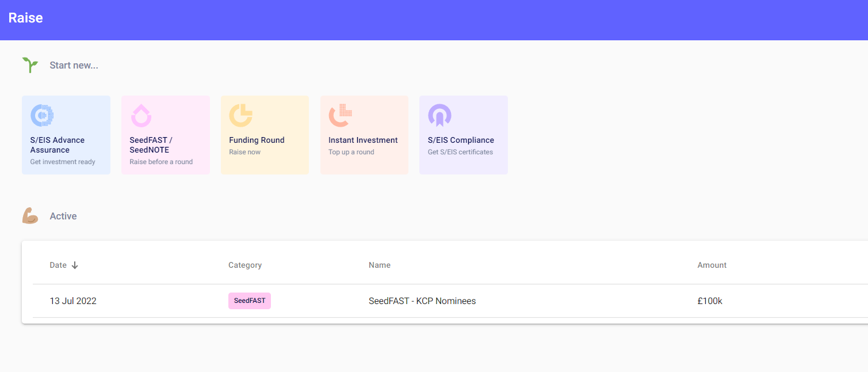Click the Instant Investment icon

pos(340,115)
